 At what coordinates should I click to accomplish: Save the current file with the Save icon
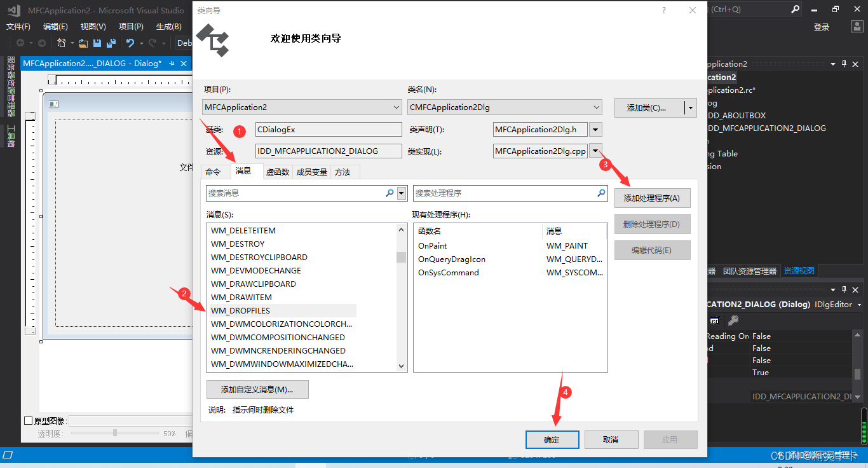point(97,43)
